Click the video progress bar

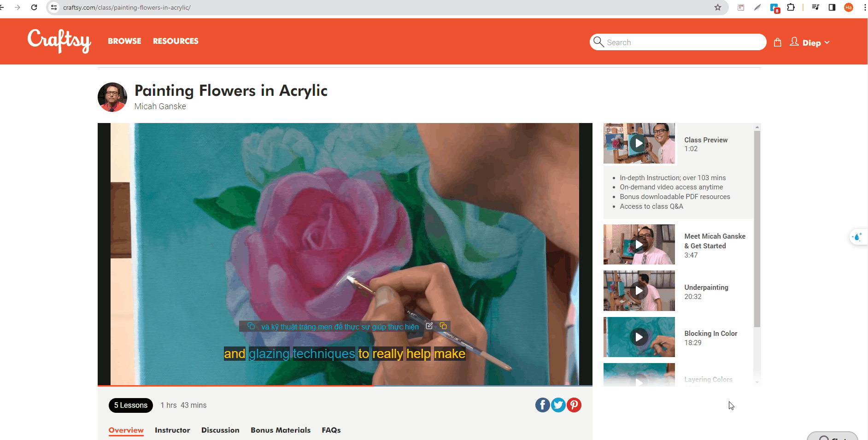point(345,385)
